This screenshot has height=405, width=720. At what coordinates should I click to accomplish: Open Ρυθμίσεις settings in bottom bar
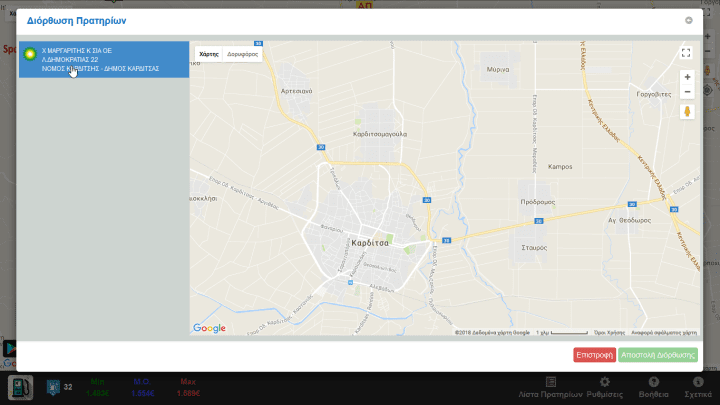tap(605, 388)
